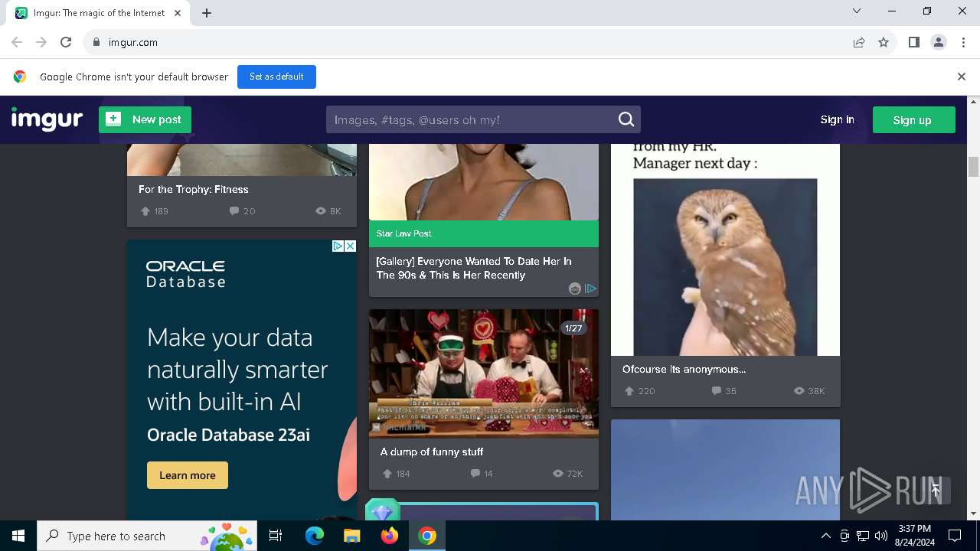The width and height of the screenshot is (980, 551).
Task: Click the page vertical scrollbar thumb
Action: pyautogui.click(x=974, y=166)
